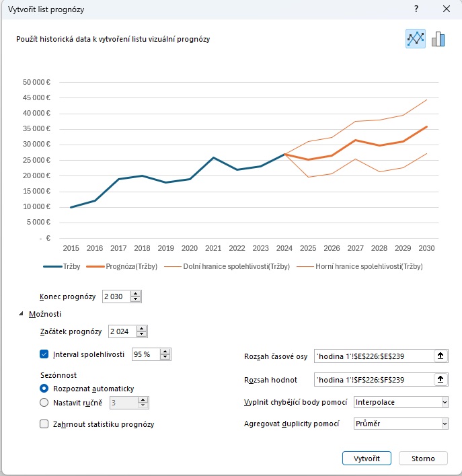462x476 pixels.
Task: Uncheck the Interval spolehlivosti checkbox
Action: click(x=45, y=354)
